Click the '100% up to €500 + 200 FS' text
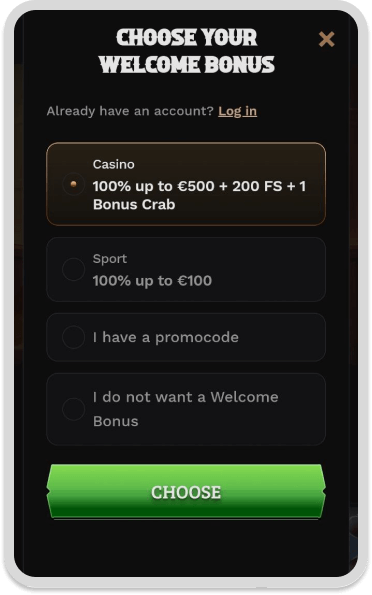The image size is (372, 595). 188,186
